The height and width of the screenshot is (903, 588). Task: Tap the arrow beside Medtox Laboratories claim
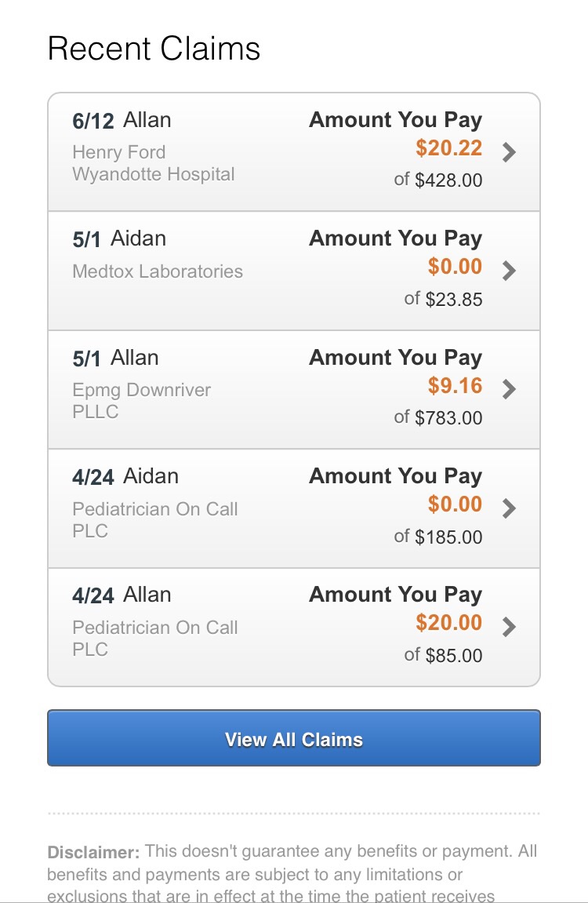click(509, 271)
